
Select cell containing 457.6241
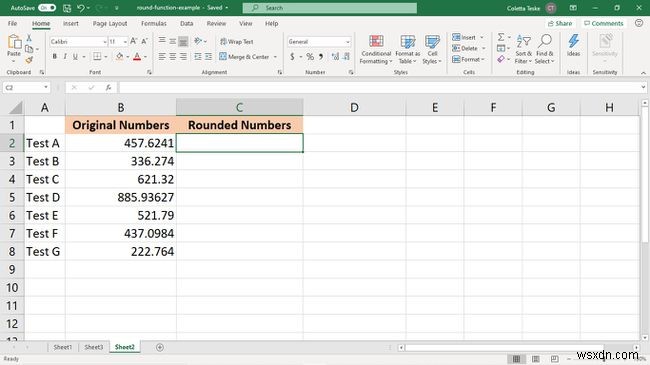click(x=121, y=143)
